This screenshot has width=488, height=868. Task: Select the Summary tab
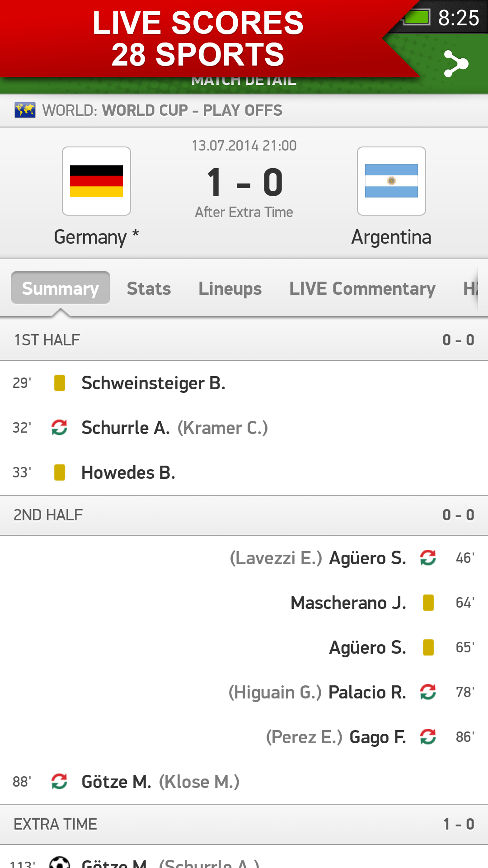click(61, 288)
